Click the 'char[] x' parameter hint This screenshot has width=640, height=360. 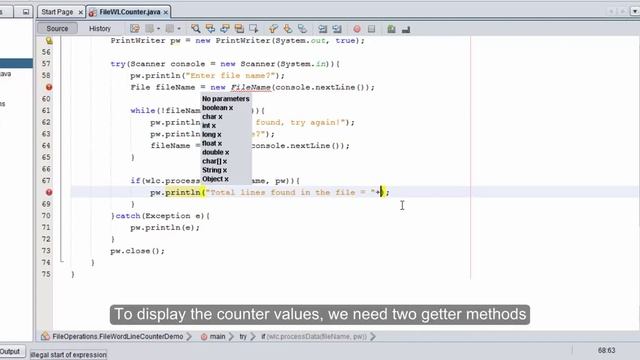point(215,161)
